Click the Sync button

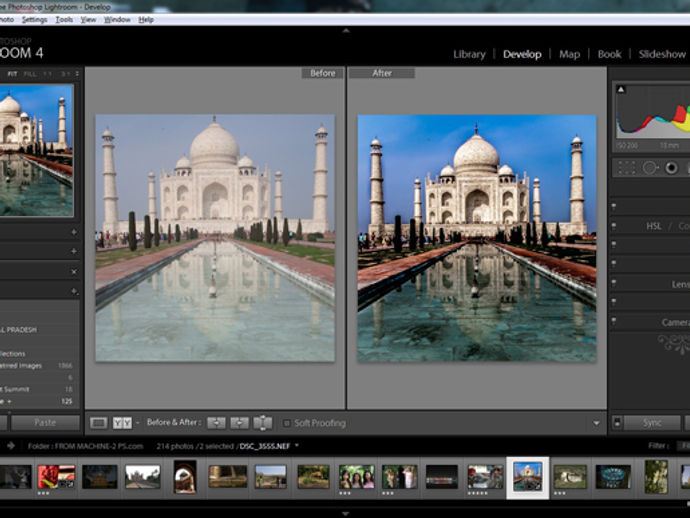coord(652,422)
